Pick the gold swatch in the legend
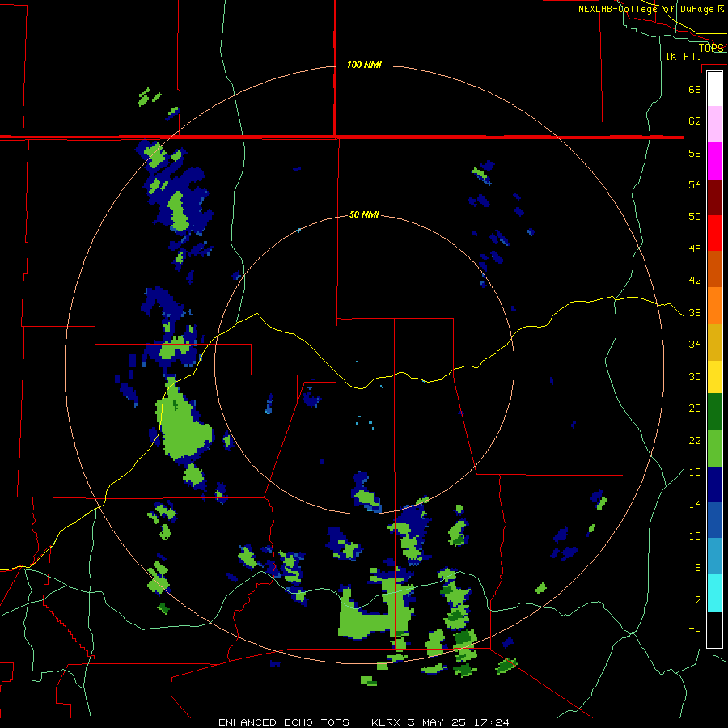Image resolution: width=728 pixels, height=728 pixels. [714, 342]
